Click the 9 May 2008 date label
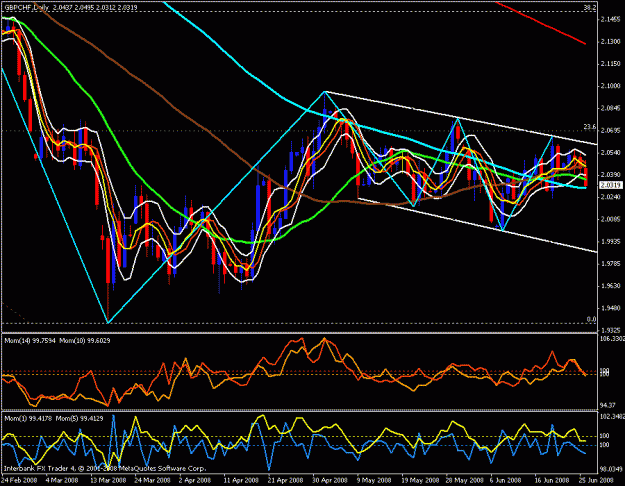The image size is (625, 486). (374, 480)
